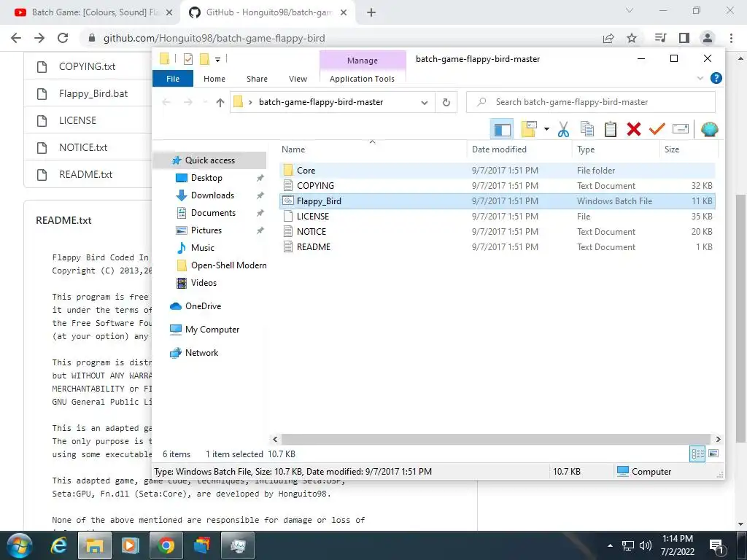
Task: Click the Properties icon in quick access toolbar
Action: 188,59
